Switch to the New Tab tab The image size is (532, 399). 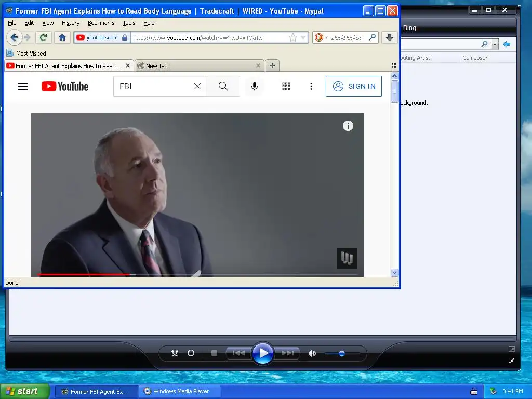pos(199,66)
